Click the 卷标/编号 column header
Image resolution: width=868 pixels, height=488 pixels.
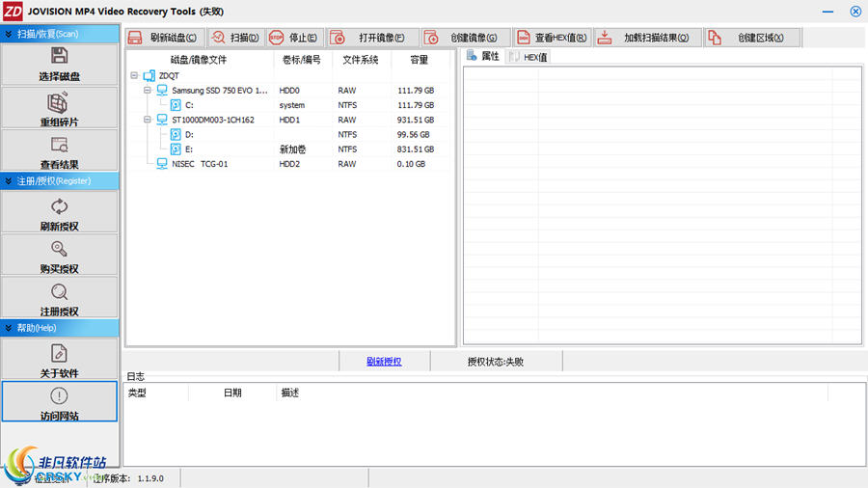pos(302,60)
